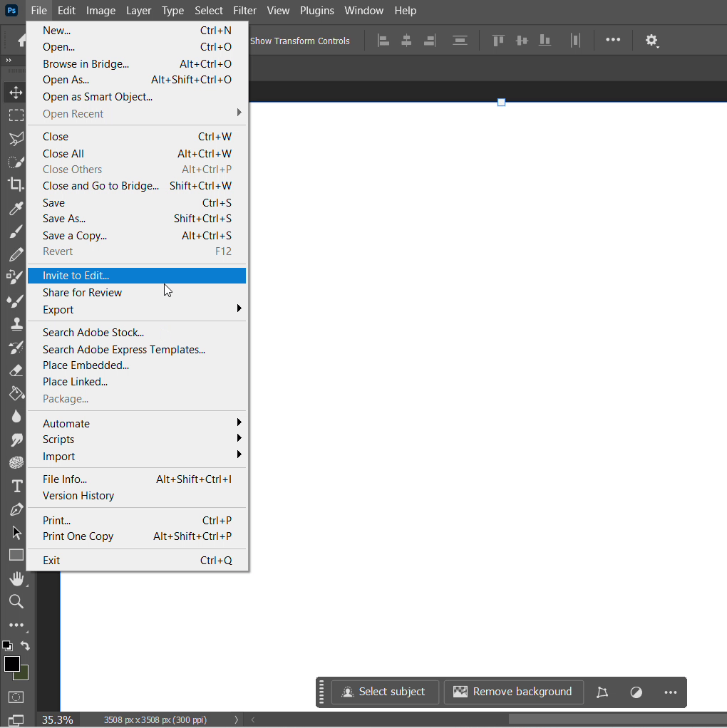Select the Pencil tool
This screenshot has width=727, height=728.
pos(16,254)
